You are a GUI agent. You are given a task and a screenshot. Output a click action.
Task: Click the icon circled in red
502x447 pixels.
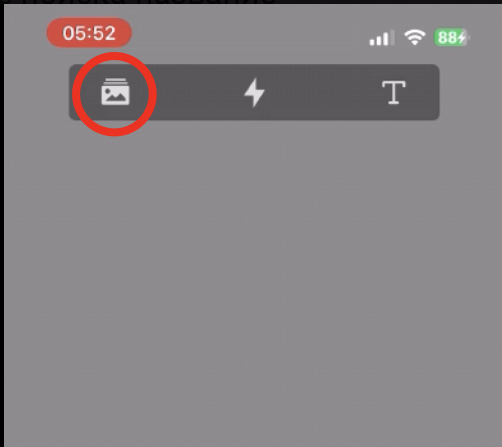[x=115, y=92]
